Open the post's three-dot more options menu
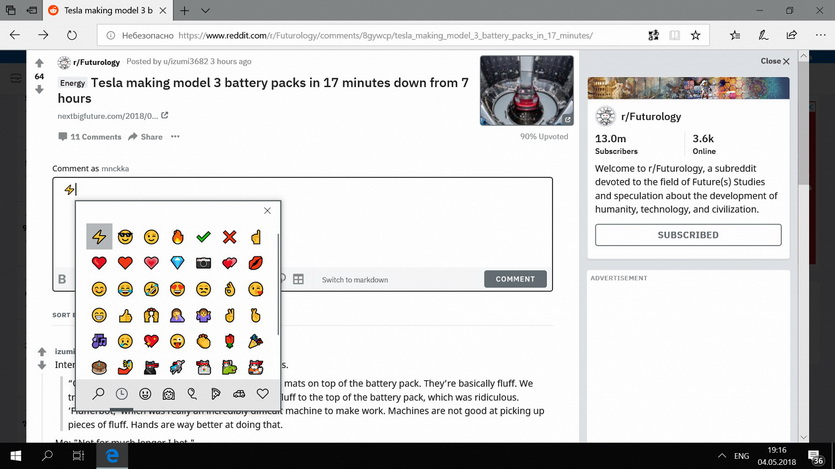The height and width of the screenshot is (469, 835). (x=175, y=137)
